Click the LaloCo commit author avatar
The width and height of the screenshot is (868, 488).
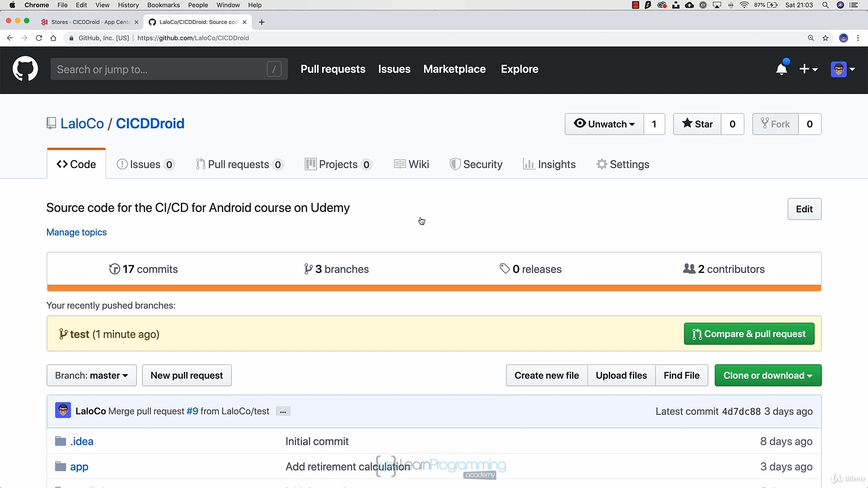63,411
